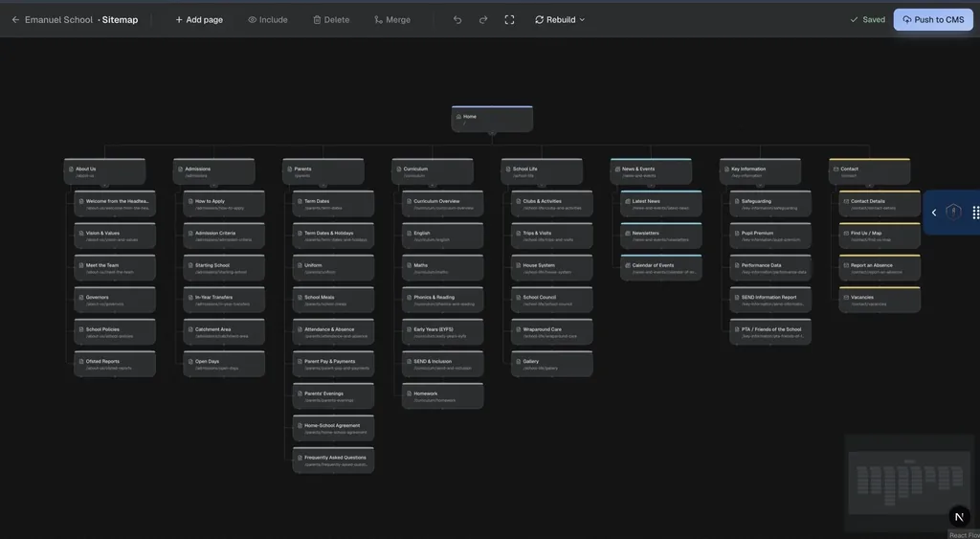The height and width of the screenshot is (539, 980).
Task: Open the Next.js dev tools N badge
Action: point(959,516)
